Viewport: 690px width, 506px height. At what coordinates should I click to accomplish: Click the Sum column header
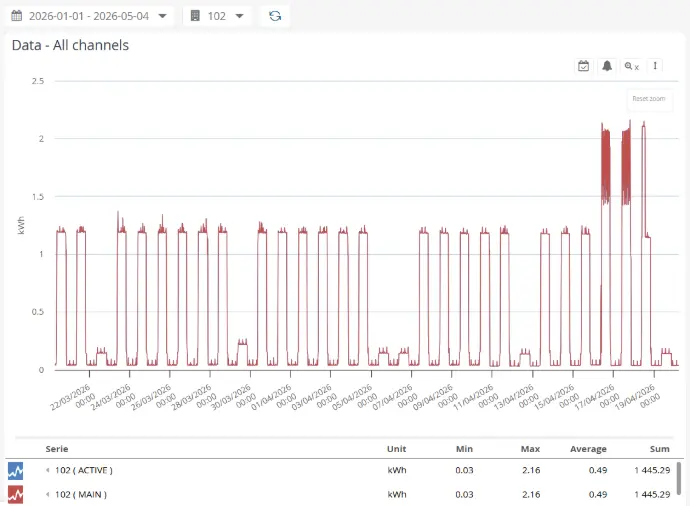tap(660, 449)
